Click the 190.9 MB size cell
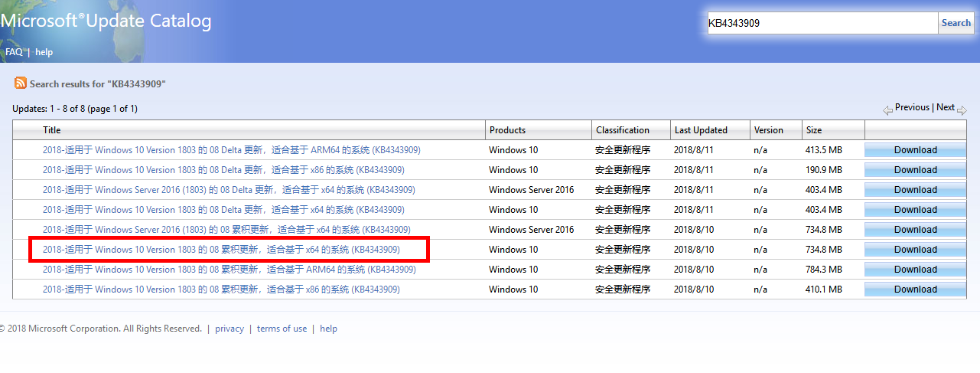The width and height of the screenshot is (980, 373). click(824, 170)
